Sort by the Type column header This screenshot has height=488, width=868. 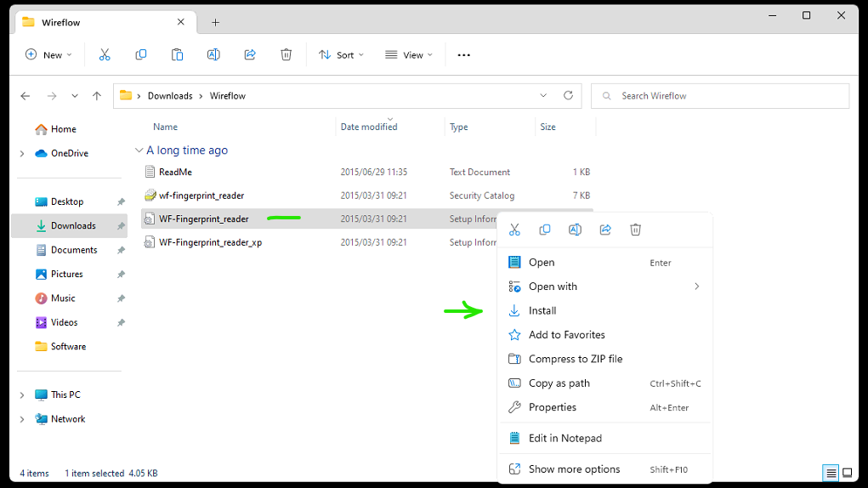tap(458, 127)
